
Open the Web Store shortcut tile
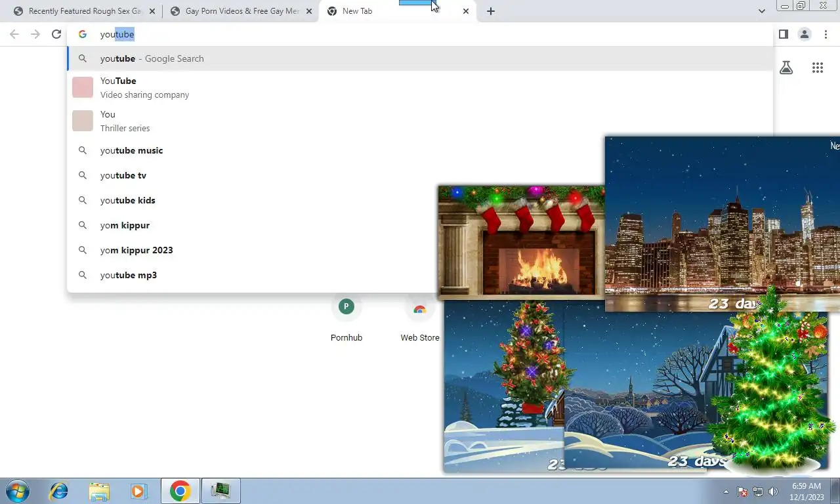click(420, 320)
